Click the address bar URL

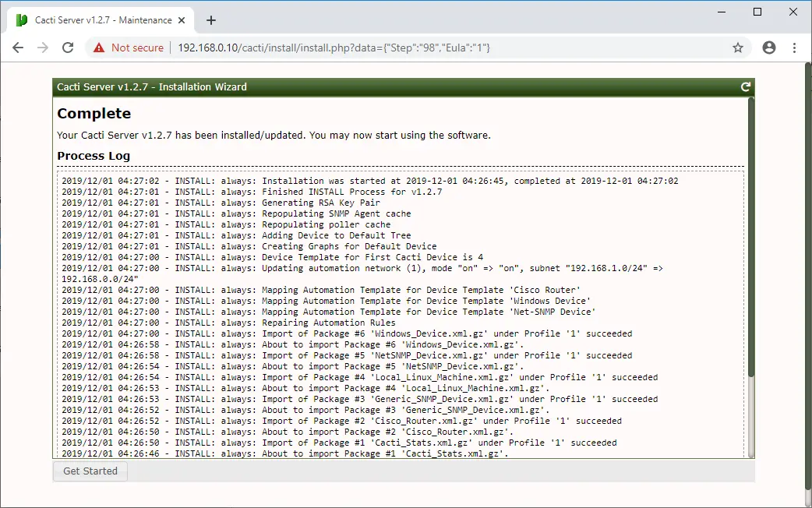pos(334,48)
